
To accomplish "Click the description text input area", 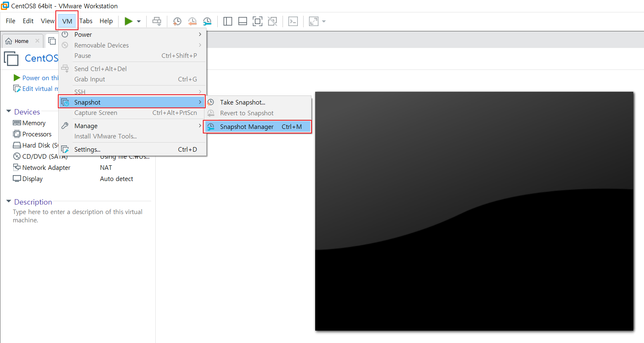I will click(78, 216).
